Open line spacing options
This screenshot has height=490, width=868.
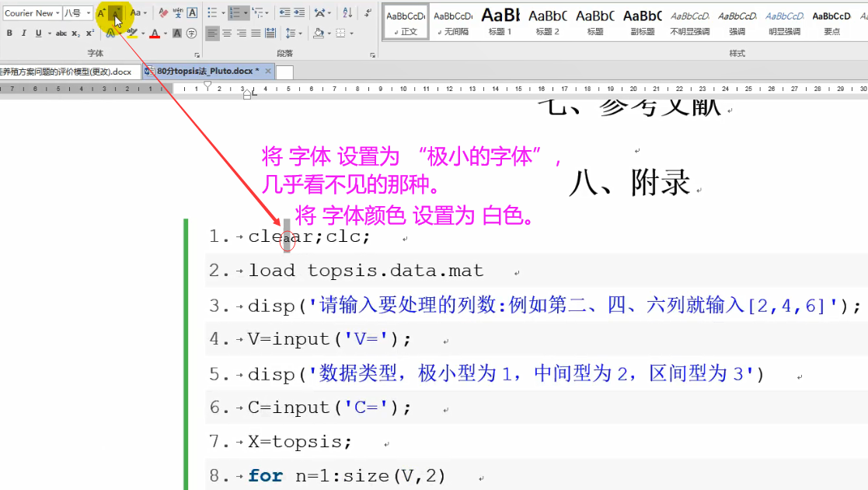(291, 33)
